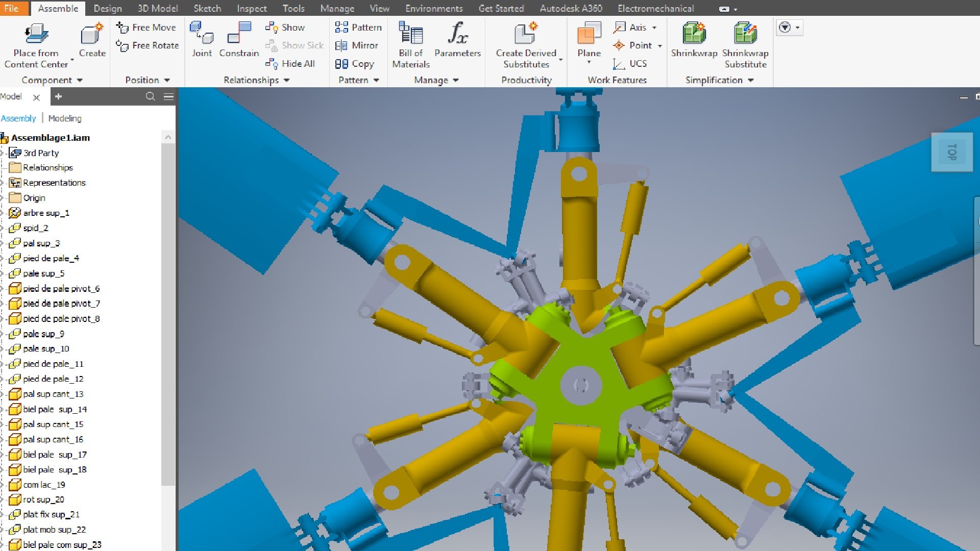Select the Copy component tool

(355, 64)
